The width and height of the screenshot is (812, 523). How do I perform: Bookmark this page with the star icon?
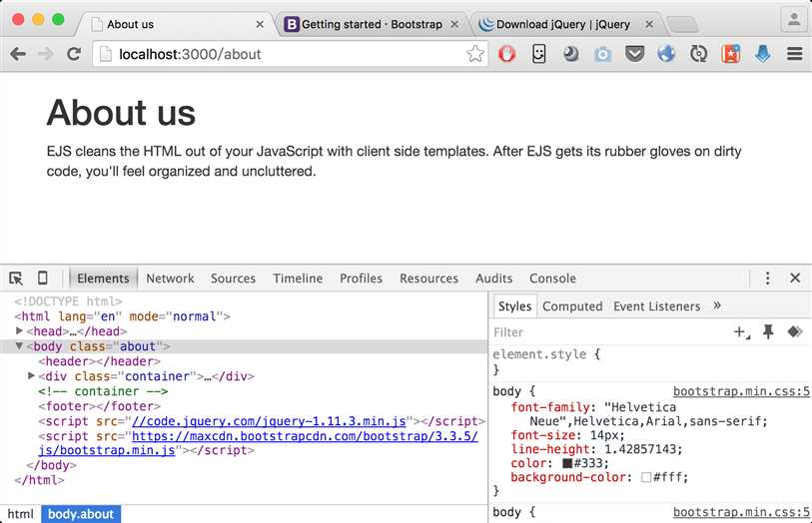(x=475, y=54)
